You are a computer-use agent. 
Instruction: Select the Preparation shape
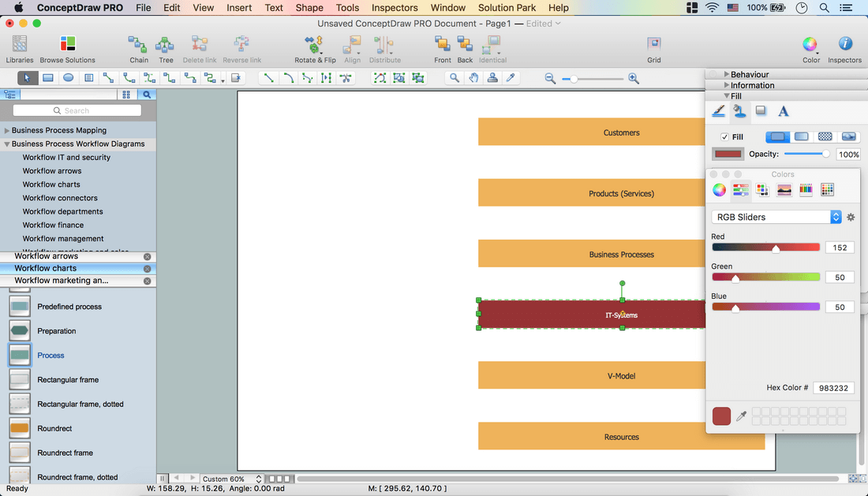(x=57, y=330)
